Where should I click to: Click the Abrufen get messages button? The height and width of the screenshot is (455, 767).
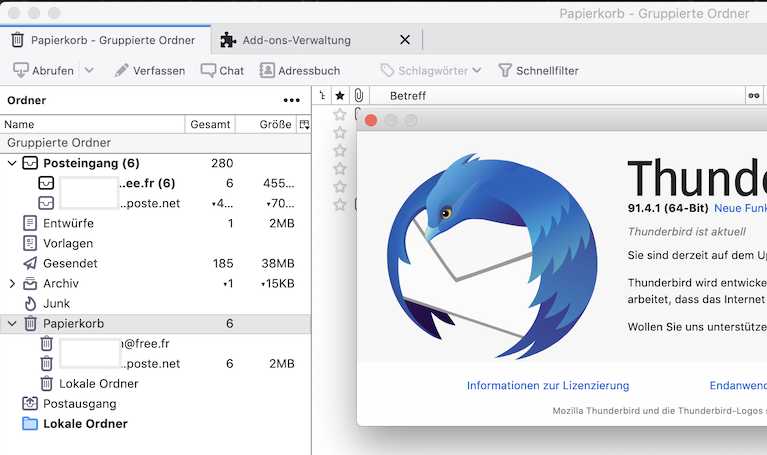point(44,71)
